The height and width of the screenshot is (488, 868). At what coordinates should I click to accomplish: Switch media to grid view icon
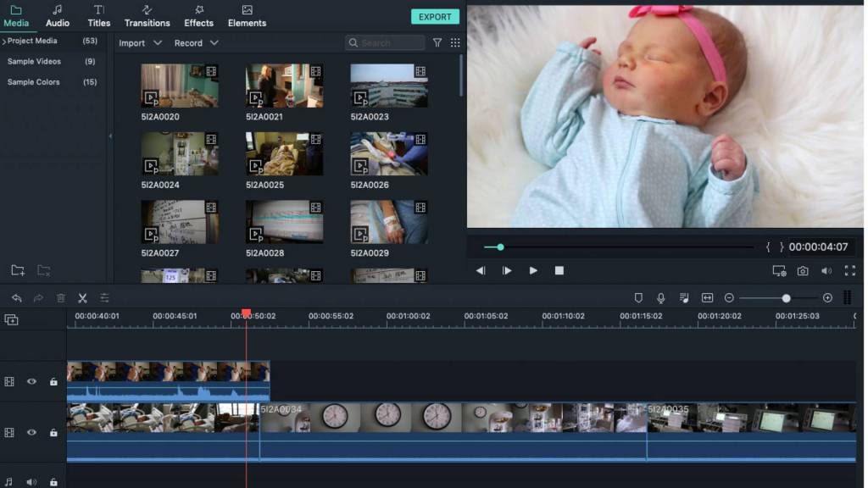coord(455,42)
